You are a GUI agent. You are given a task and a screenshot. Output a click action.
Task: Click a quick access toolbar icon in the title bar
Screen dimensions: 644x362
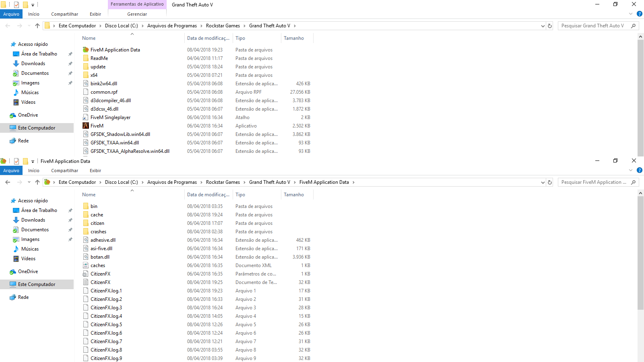tap(17, 4)
